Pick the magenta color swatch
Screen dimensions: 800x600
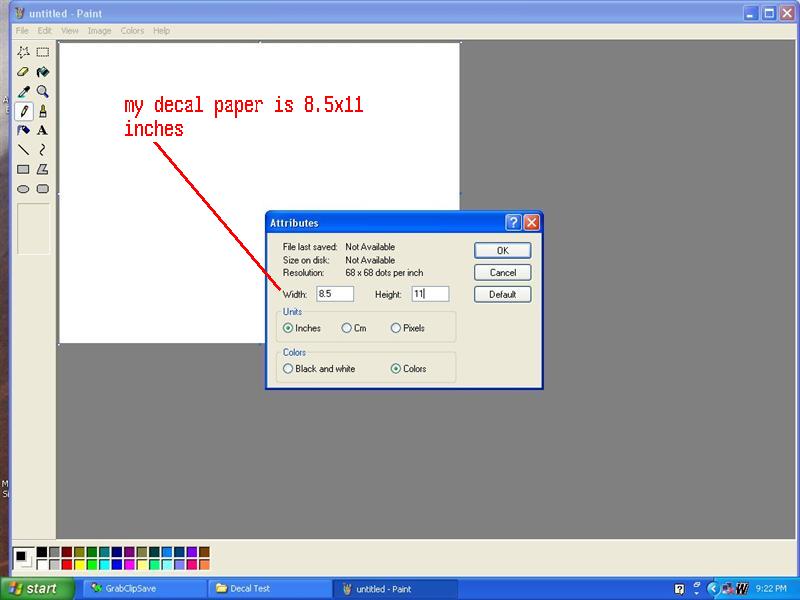pos(129,564)
